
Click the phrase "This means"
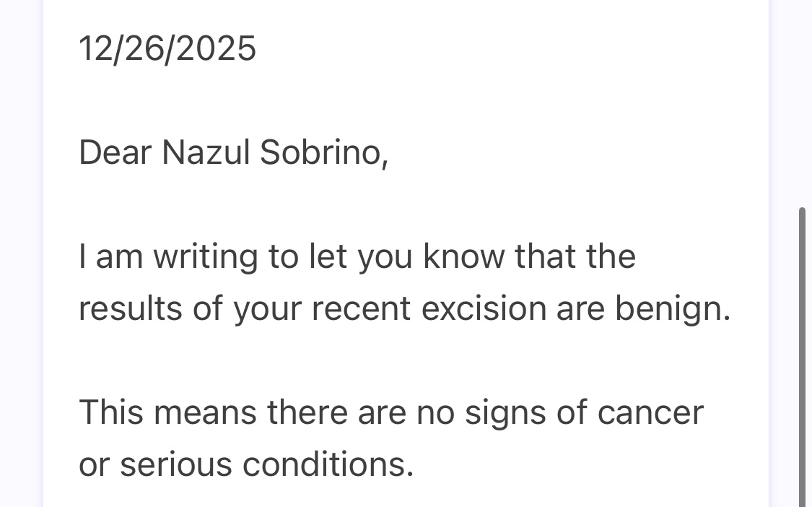[x=167, y=412]
